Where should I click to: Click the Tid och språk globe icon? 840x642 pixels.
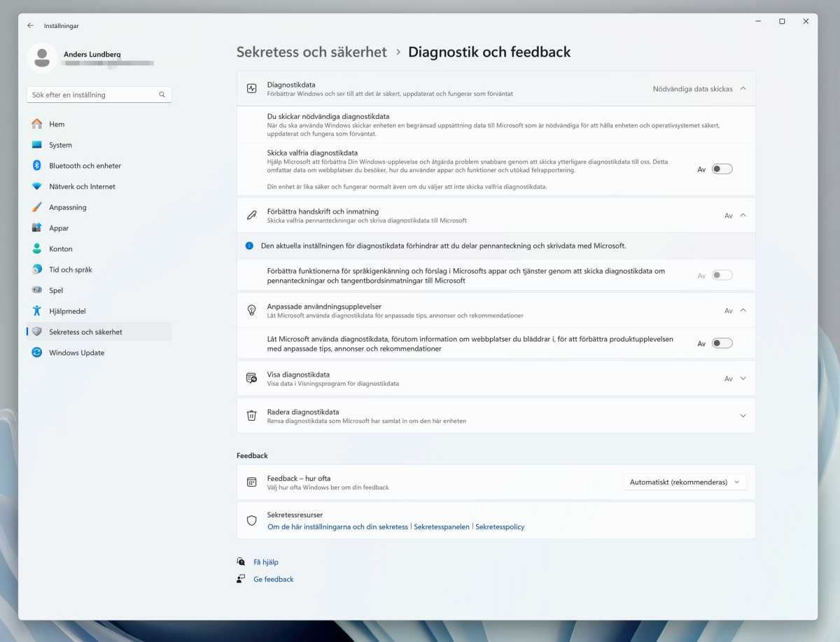coord(37,270)
